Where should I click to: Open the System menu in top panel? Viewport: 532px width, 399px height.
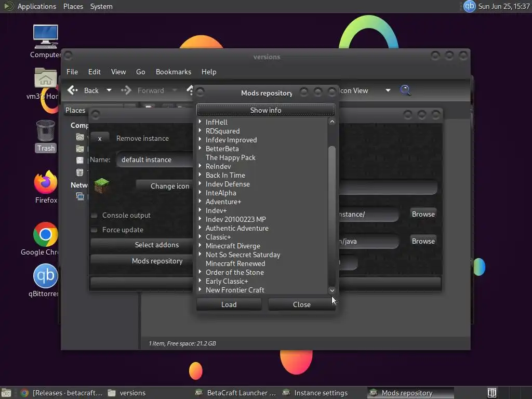coord(101,6)
